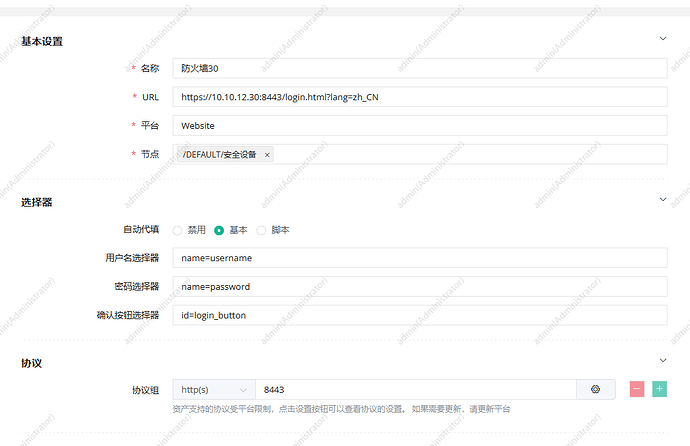
Task: Remove /DEFAULT/安全设备 node tag
Action: click(267, 155)
